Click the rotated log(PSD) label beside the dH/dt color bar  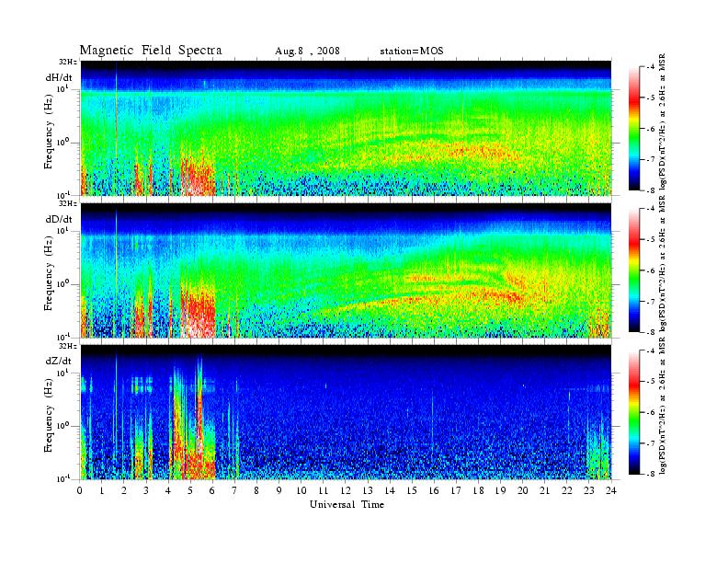point(663,121)
